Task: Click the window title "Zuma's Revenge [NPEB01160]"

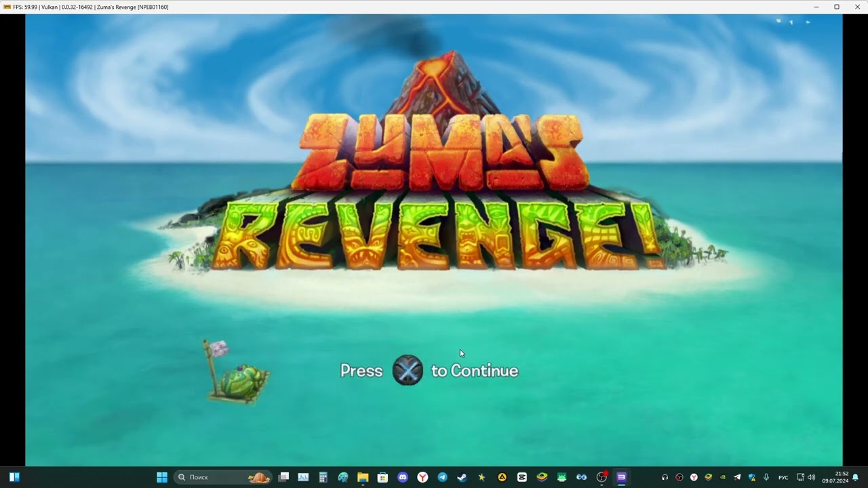Action: coord(132,7)
